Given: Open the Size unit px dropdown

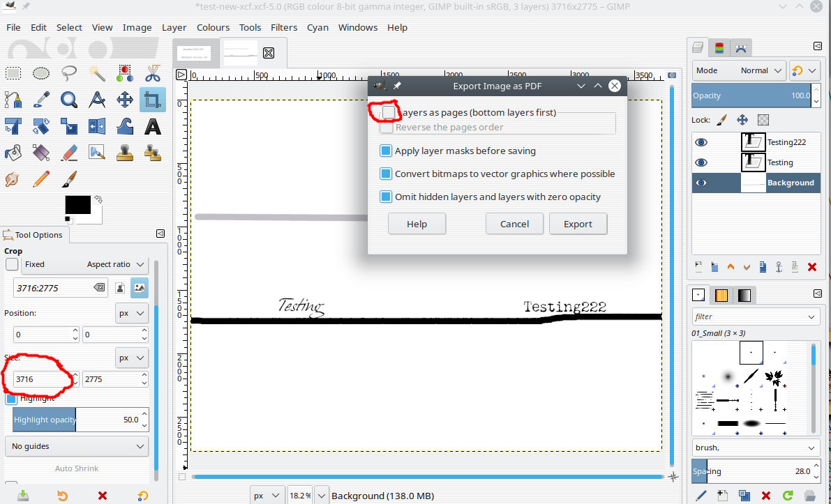Looking at the screenshot, I should click(x=131, y=358).
